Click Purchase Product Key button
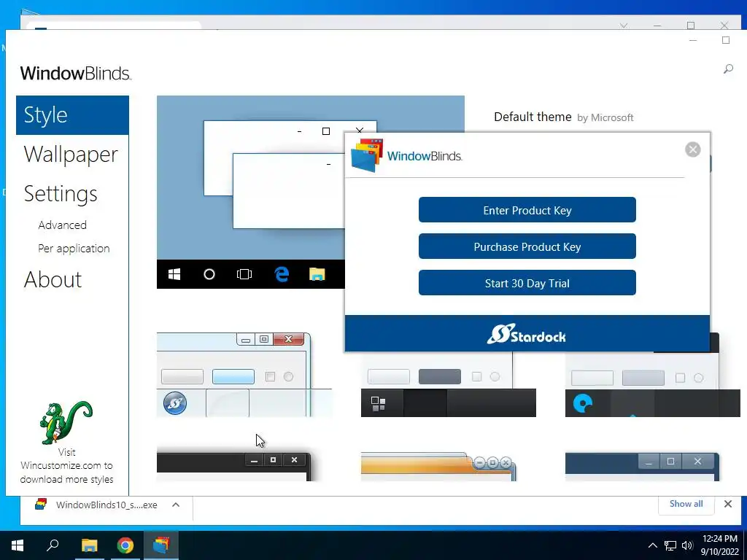Viewport: 747px width, 560px height. (527, 246)
